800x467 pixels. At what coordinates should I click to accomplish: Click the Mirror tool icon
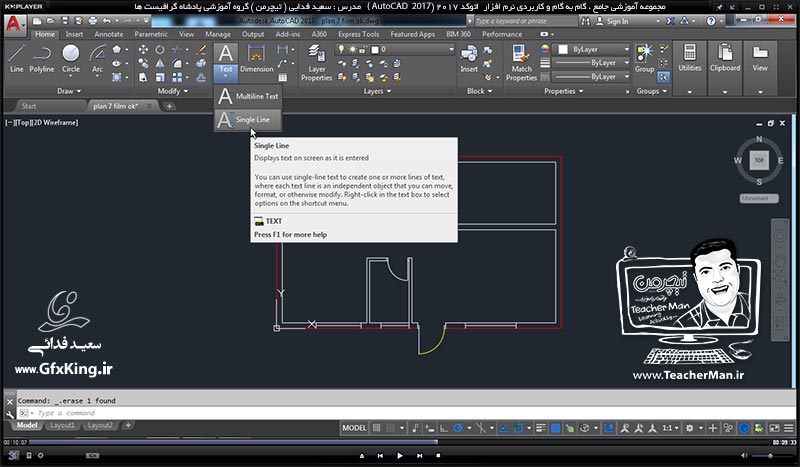pyautogui.click(x=160, y=63)
